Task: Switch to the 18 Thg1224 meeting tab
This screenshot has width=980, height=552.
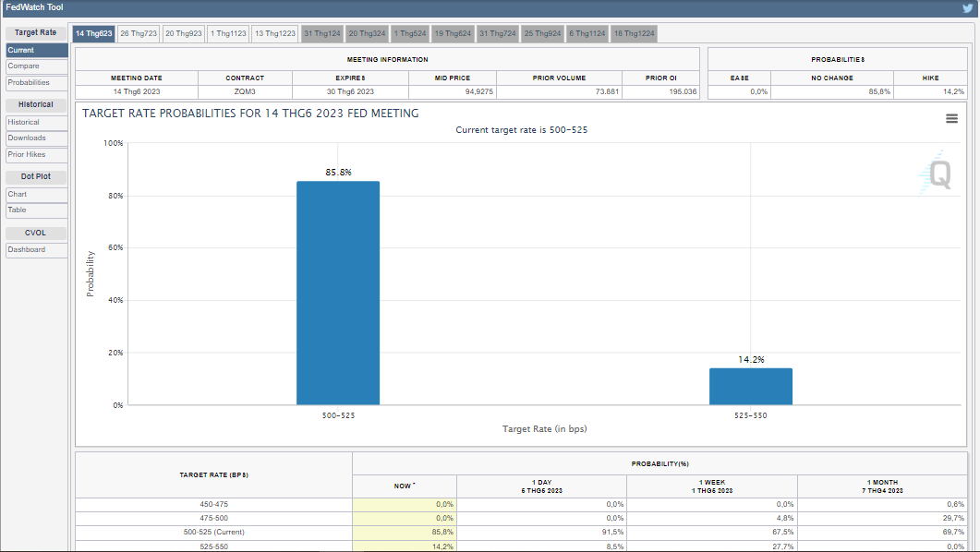Action: (x=635, y=34)
